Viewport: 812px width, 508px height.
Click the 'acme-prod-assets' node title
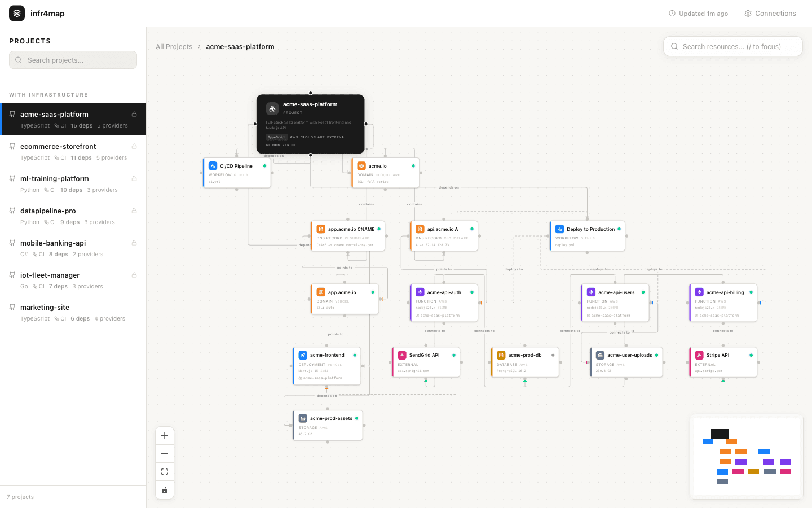point(331,418)
